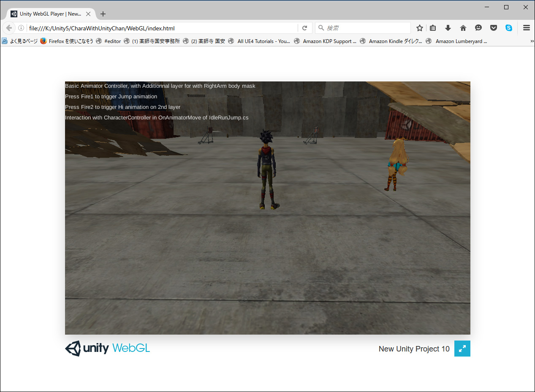
Task: Click the back navigation arrow
Action: click(8, 28)
